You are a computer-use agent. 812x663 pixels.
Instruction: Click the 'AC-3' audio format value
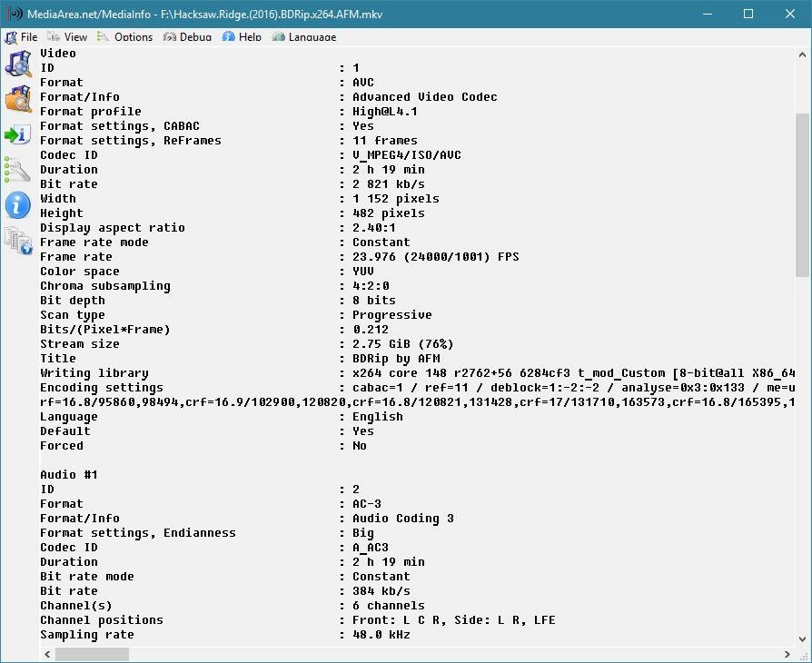pyautogui.click(x=367, y=504)
